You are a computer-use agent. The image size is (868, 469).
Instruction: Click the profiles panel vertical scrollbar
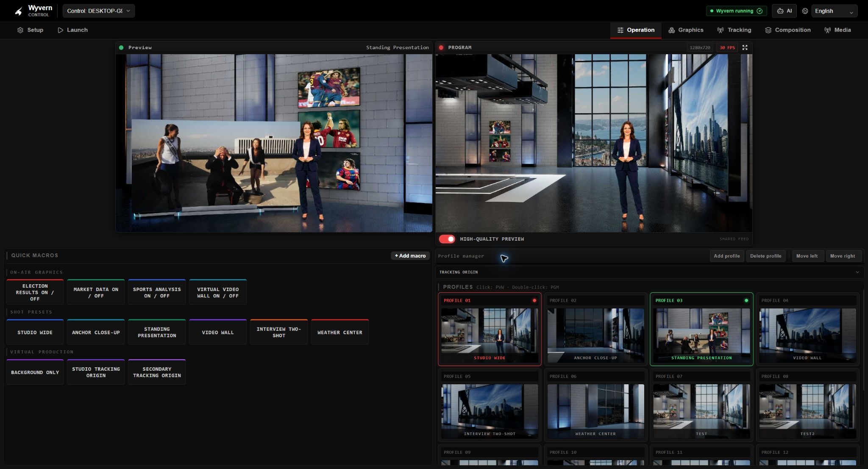click(863, 340)
